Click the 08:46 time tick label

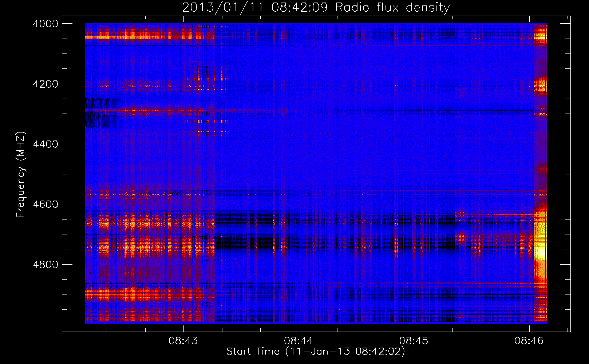[x=529, y=341]
